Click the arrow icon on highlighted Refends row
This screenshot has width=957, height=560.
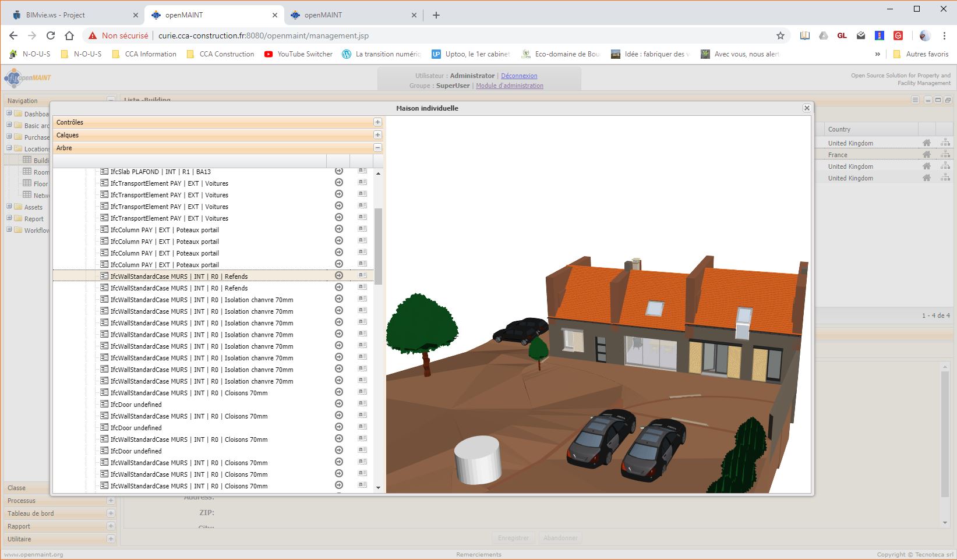(339, 276)
